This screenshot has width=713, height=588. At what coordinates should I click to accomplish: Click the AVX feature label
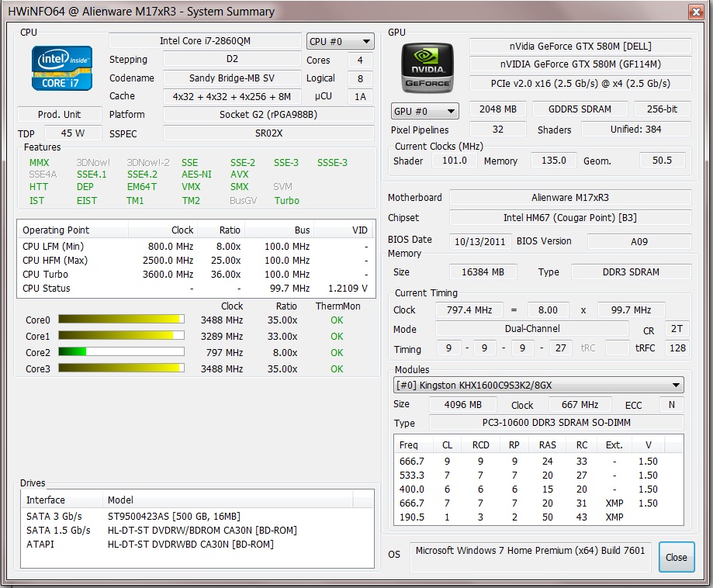point(239,175)
